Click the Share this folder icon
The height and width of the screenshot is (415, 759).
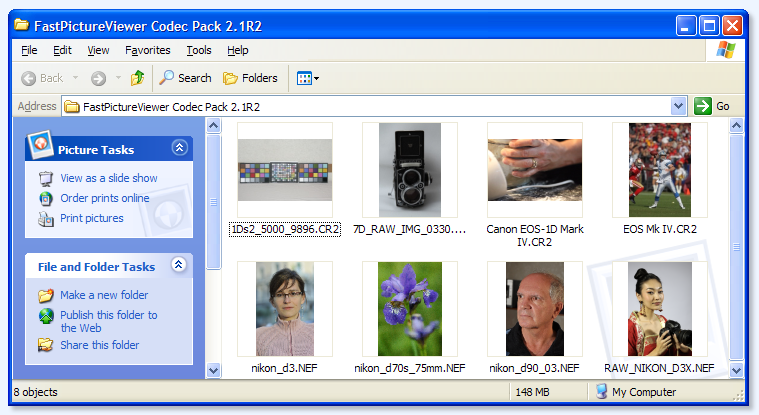pyautogui.click(x=46, y=345)
